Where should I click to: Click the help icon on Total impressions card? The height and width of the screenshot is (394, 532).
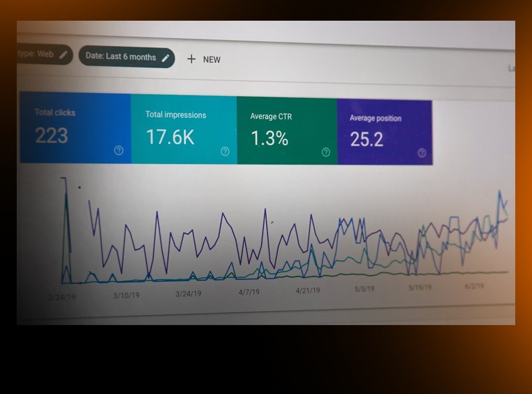point(225,152)
